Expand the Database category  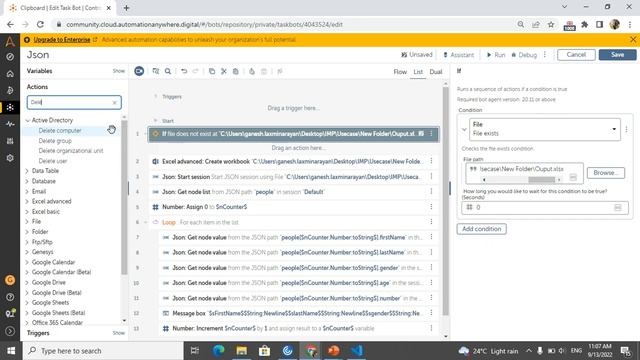[27, 181]
